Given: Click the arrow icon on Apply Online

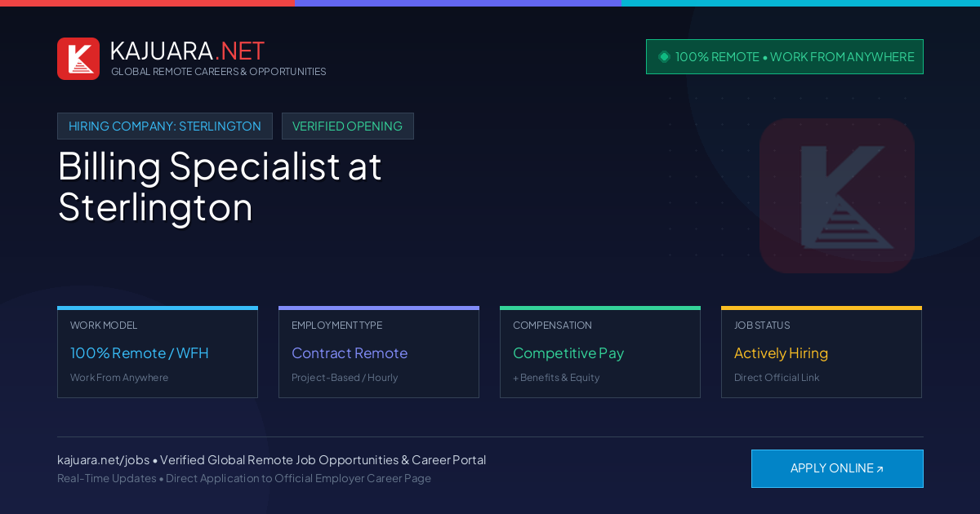Looking at the screenshot, I should click(x=880, y=469).
